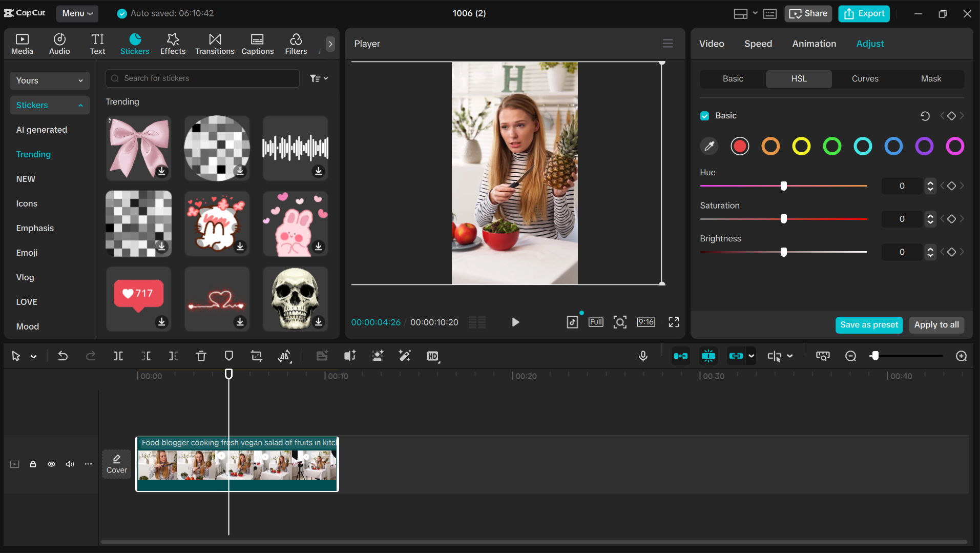The image size is (980, 553).
Task: Open the aspect ratio 9:16 dropdown
Action: pyautogui.click(x=646, y=322)
